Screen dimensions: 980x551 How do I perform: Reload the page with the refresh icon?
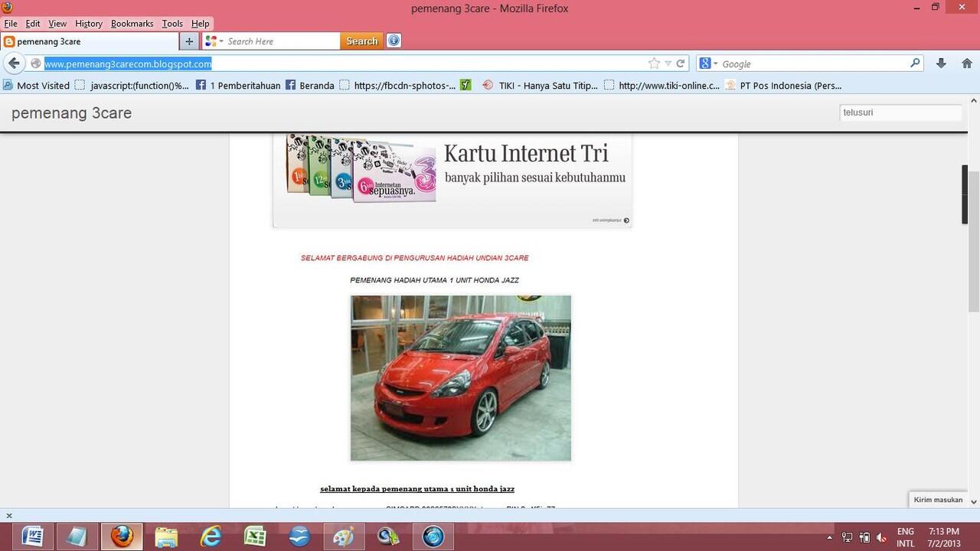tap(680, 64)
